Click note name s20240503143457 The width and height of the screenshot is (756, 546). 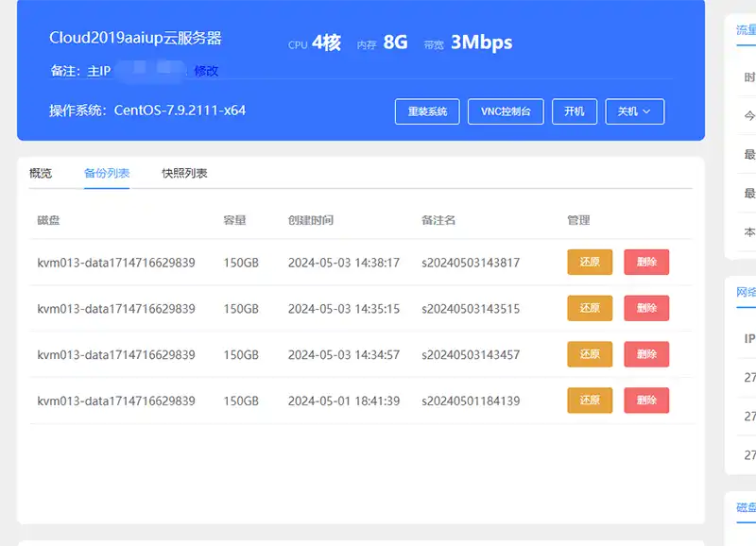(471, 355)
